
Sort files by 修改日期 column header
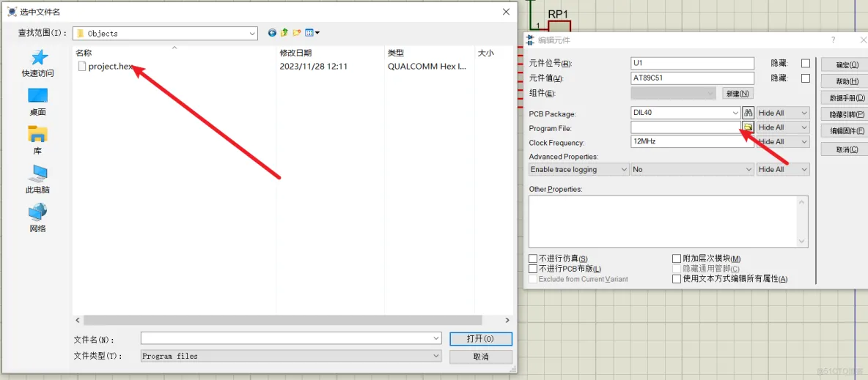click(330, 53)
